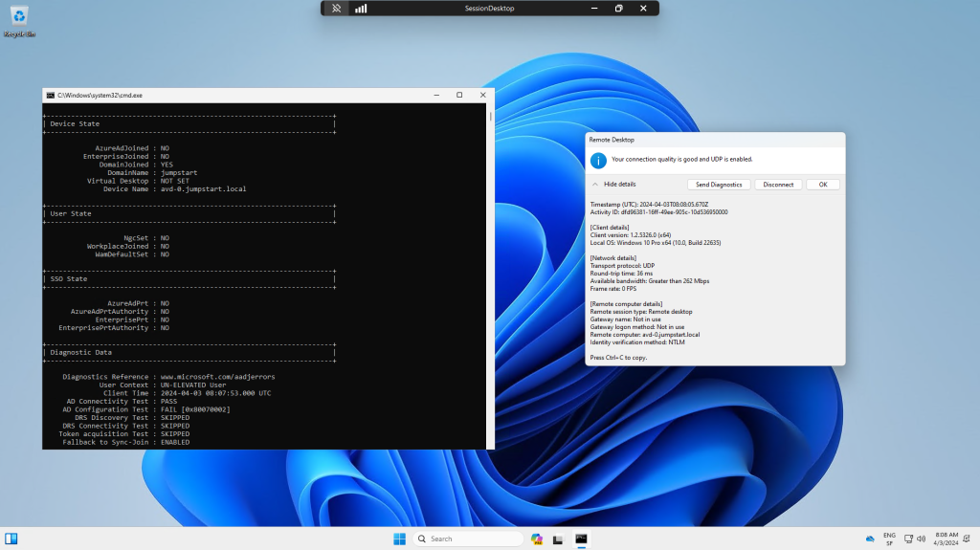Click the 'Available bandwidth' line

(650, 281)
